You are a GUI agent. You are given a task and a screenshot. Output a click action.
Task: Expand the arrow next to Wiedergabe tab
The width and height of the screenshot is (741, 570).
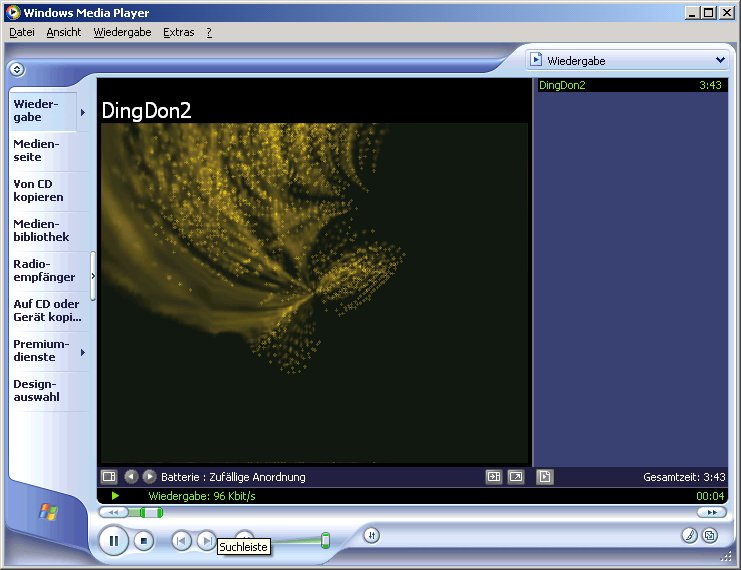coord(83,112)
